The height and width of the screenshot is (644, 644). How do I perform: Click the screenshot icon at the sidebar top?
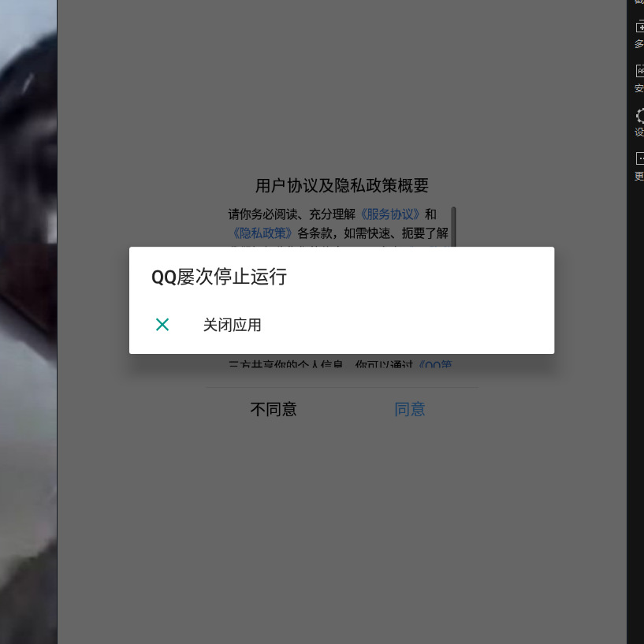(638, 4)
